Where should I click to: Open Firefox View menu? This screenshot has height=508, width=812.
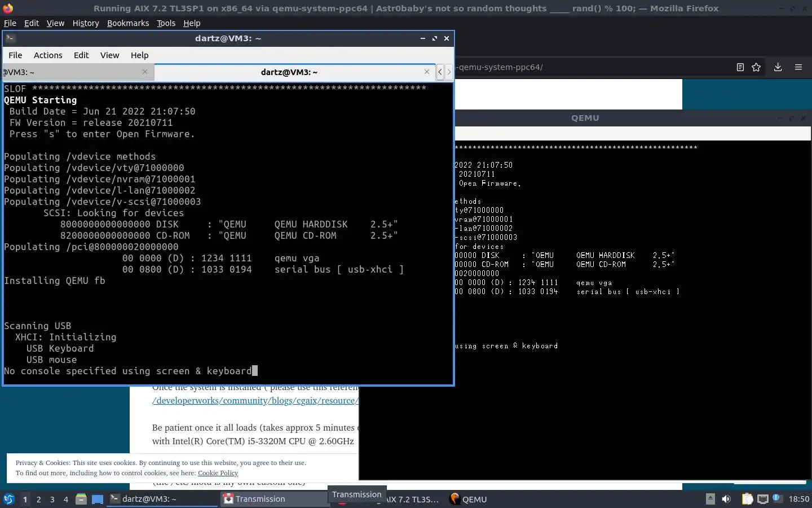tap(55, 23)
